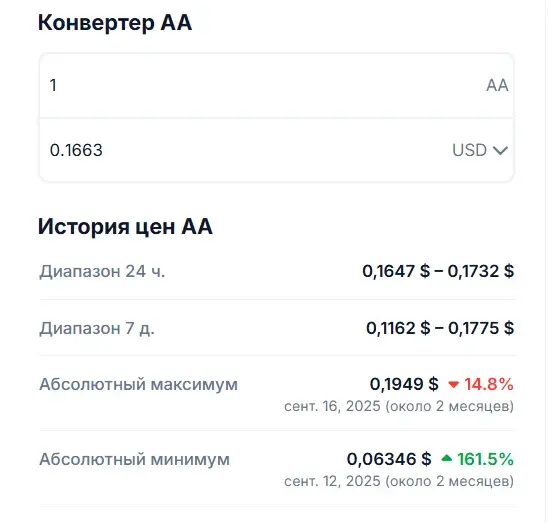This screenshot has height=523, width=548.
Task: Click the AA amount input field
Action: [x=276, y=85]
